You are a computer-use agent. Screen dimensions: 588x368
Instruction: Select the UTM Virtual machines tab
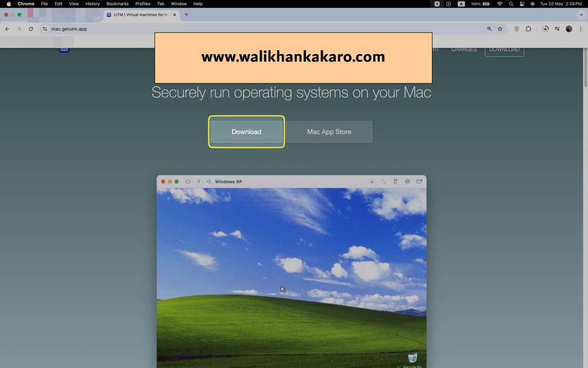pos(141,14)
